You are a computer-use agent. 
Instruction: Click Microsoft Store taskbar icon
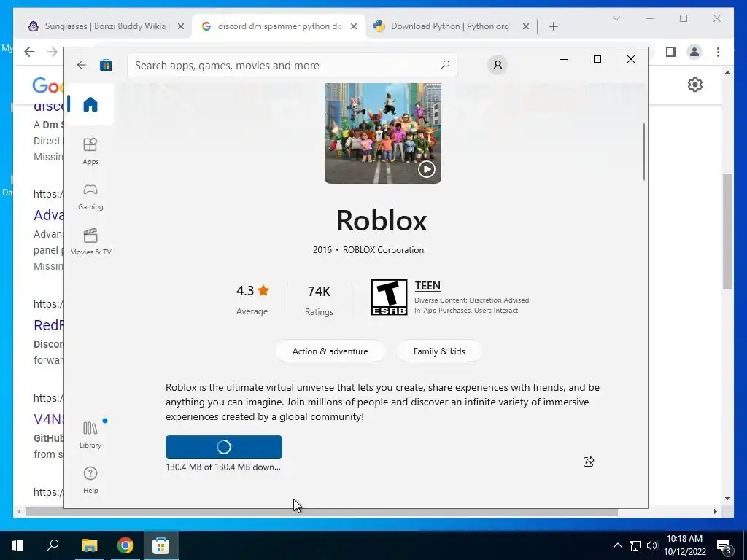coord(161,545)
